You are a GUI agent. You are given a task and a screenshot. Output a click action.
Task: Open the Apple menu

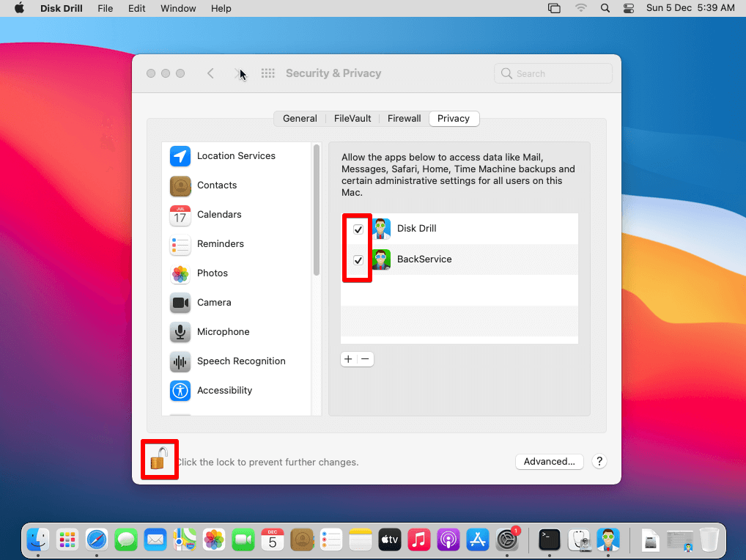click(x=19, y=8)
